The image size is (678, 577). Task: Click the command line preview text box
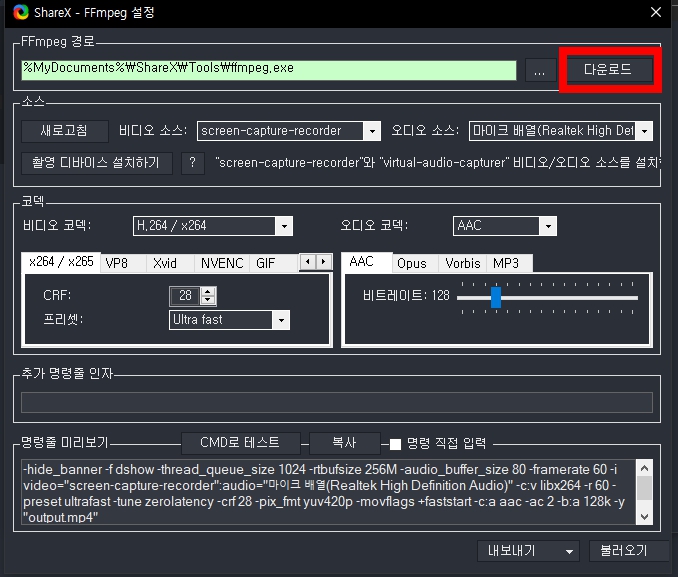pos(329,492)
